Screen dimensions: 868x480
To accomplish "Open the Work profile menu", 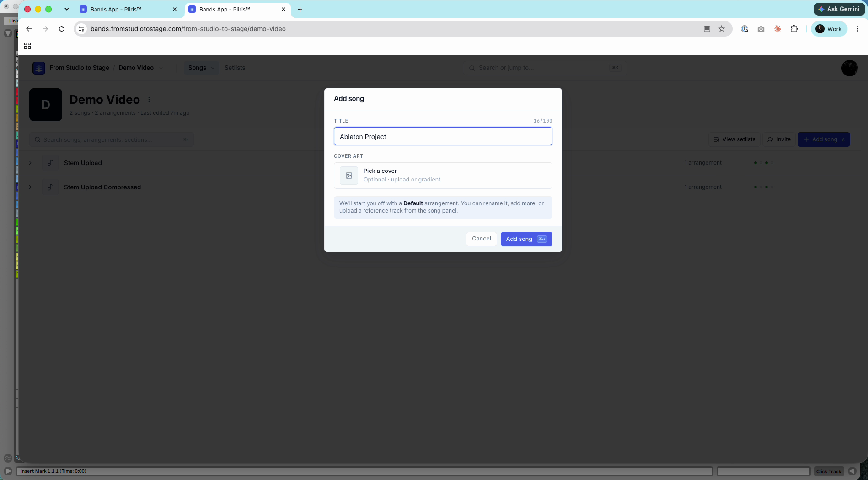I will (829, 29).
